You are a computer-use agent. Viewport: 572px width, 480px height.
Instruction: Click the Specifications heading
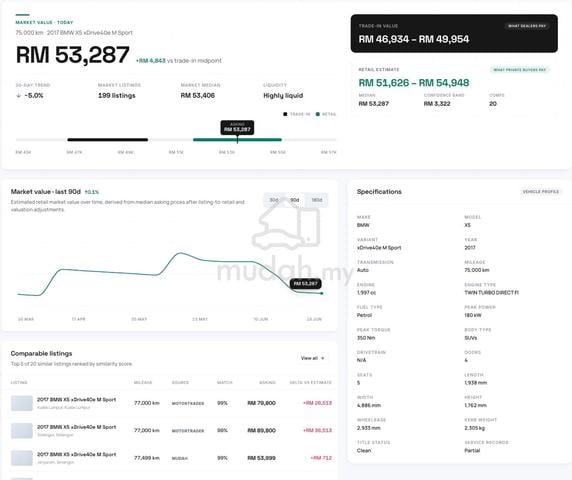379,191
